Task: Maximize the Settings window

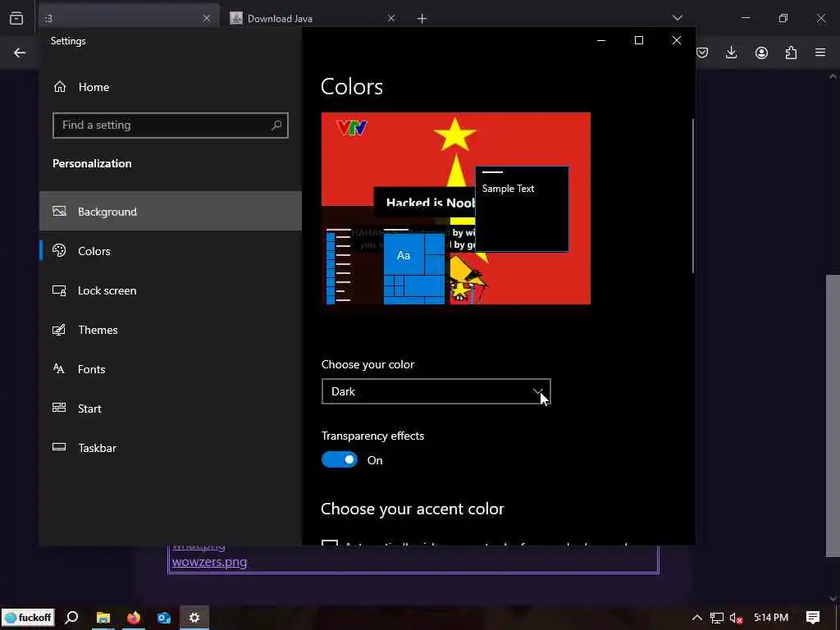Action: click(638, 41)
